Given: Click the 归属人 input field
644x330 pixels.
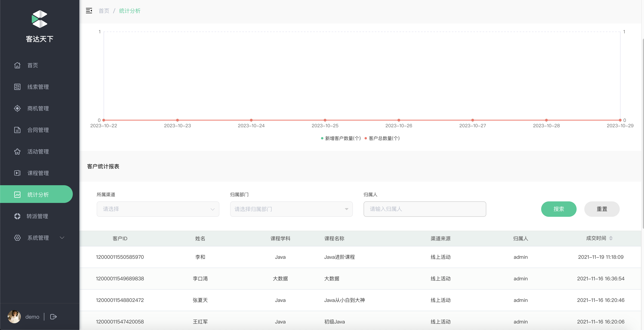Looking at the screenshot, I should pyautogui.click(x=425, y=209).
